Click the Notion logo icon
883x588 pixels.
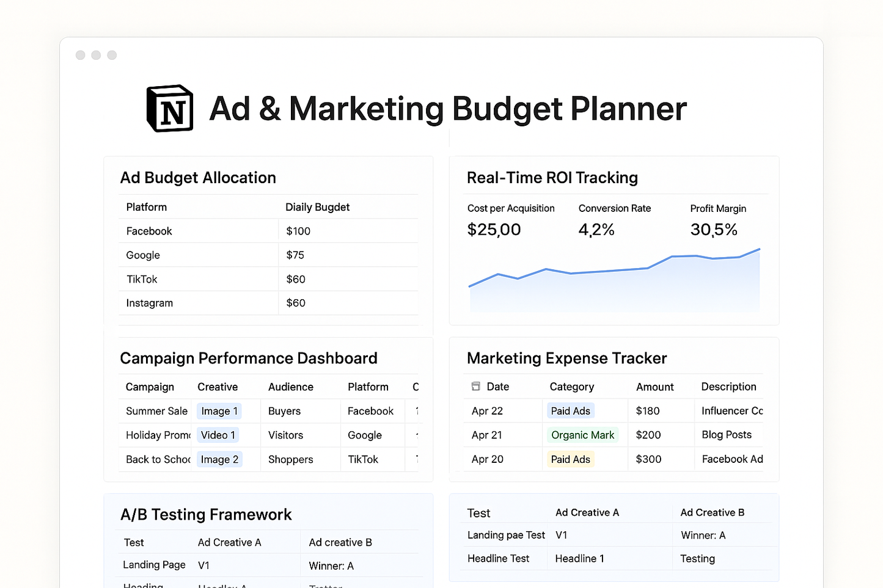pyautogui.click(x=169, y=109)
